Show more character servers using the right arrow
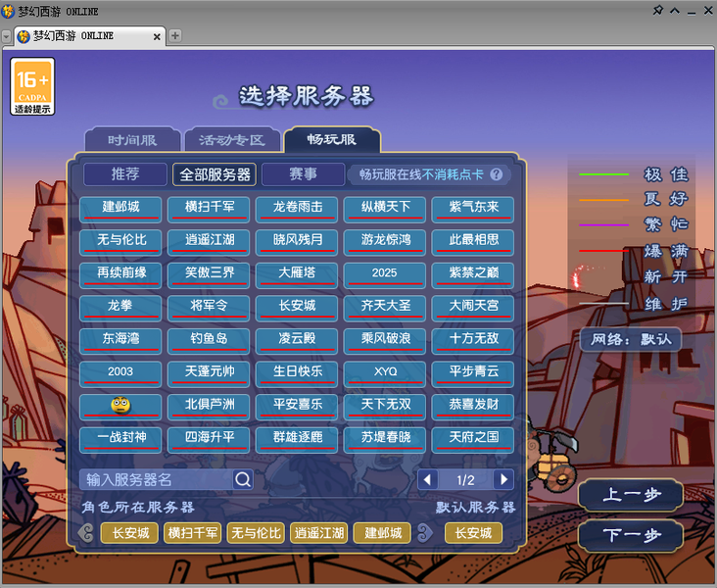The width and height of the screenshot is (717, 588). (425, 533)
